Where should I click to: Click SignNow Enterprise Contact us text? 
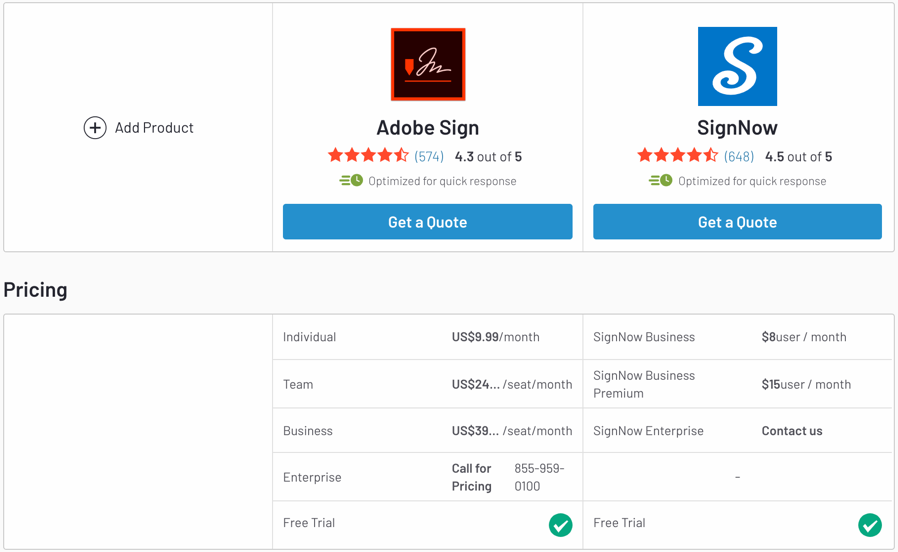(x=792, y=431)
